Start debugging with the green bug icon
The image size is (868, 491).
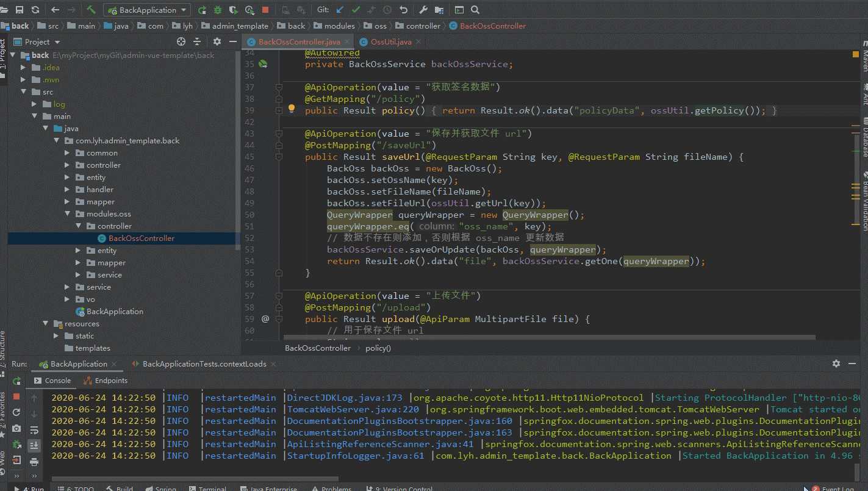218,10
